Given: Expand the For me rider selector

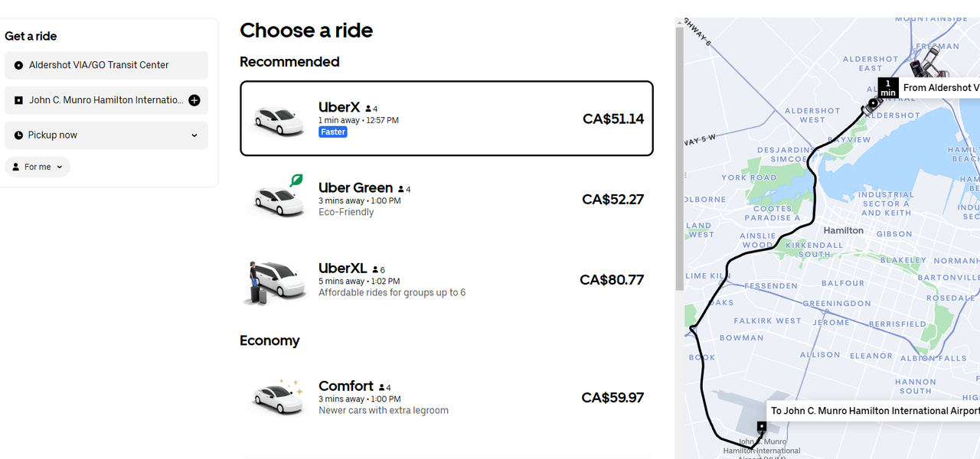Looking at the screenshot, I should tap(38, 167).
